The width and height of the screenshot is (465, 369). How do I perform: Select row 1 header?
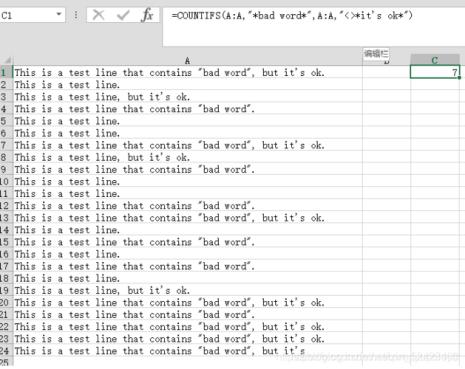6,72
